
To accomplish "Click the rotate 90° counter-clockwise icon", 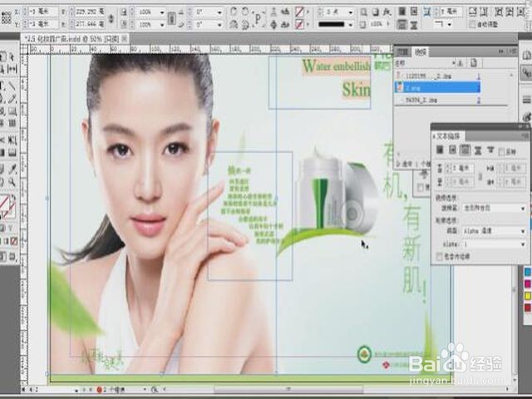I will pos(245,11).
